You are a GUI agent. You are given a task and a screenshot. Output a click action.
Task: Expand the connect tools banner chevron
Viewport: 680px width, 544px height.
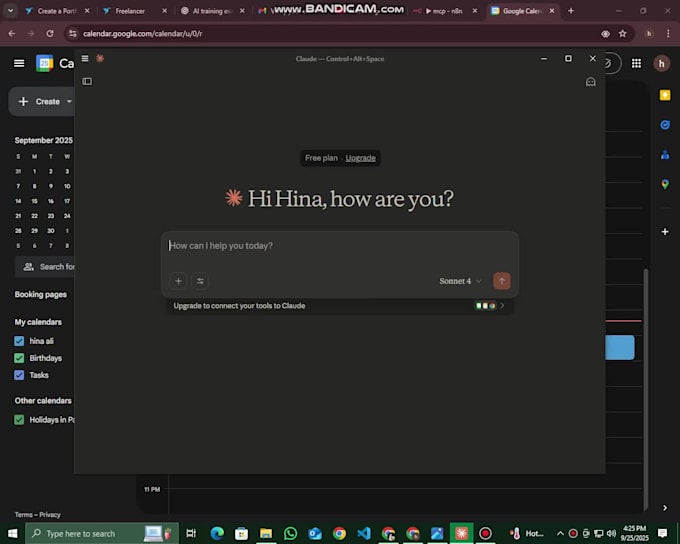[x=502, y=306]
